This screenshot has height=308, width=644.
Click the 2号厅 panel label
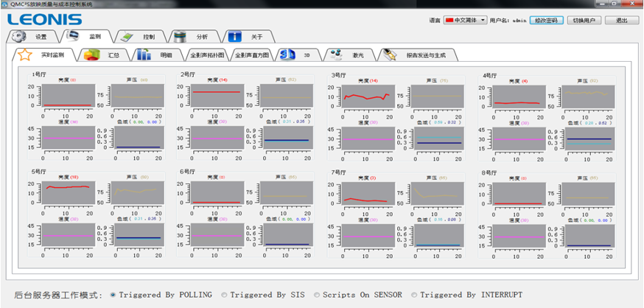pos(188,74)
